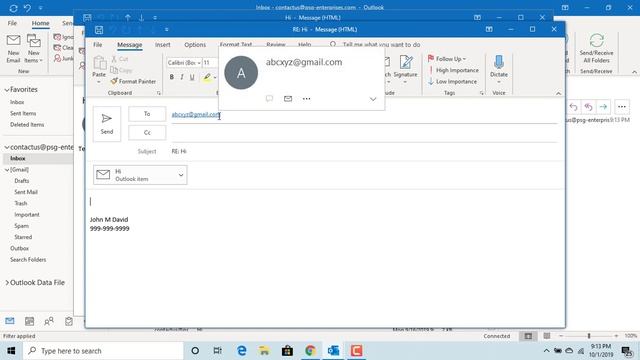This screenshot has height=360, width=640.
Task: Expand the Outlook Data File node
Action: coord(7,282)
